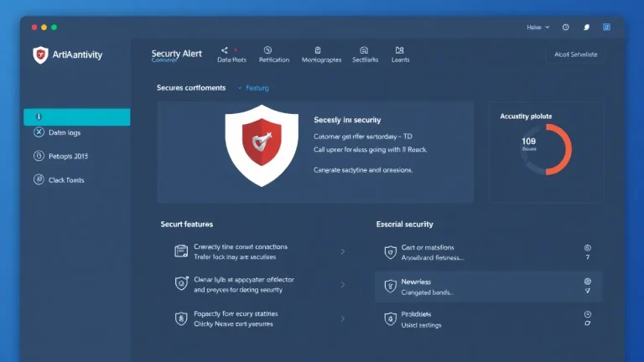Expand the Poparcty fom ecury statities chevron
Image resolution: width=644 pixels, height=362 pixels.
(x=342, y=318)
